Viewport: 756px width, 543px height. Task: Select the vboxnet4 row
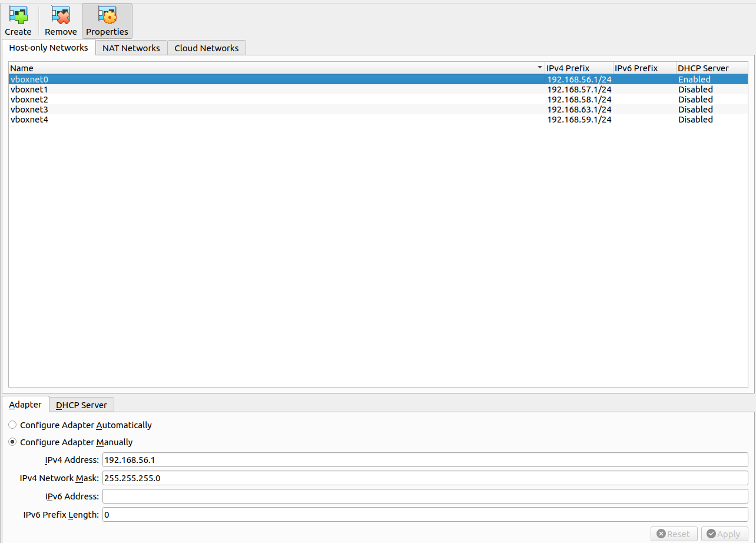click(x=378, y=120)
